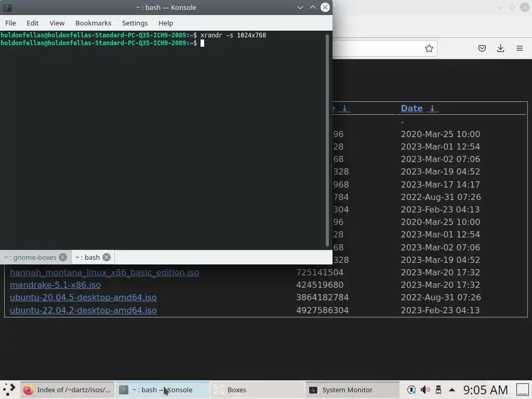Screen dimensions: 532x399
Task: Open the Edit menu in Konsole
Action: [x=33, y=23]
